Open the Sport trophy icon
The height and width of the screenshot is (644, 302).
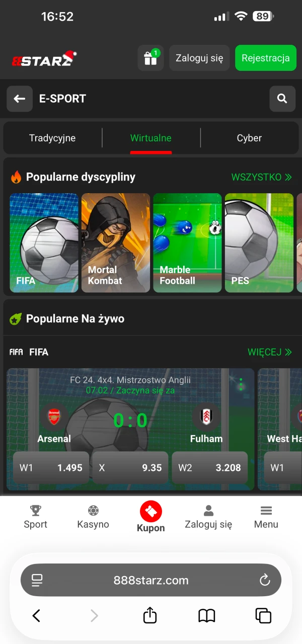35,511
